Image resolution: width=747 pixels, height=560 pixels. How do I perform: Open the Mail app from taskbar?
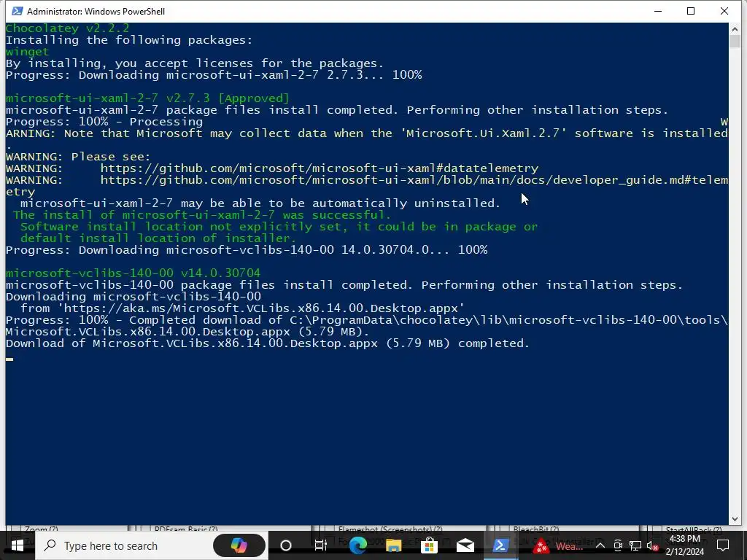465,545
